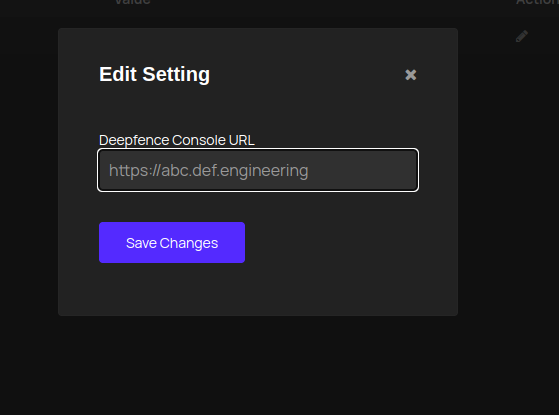Click the Deepfence Console URL label

177,140
